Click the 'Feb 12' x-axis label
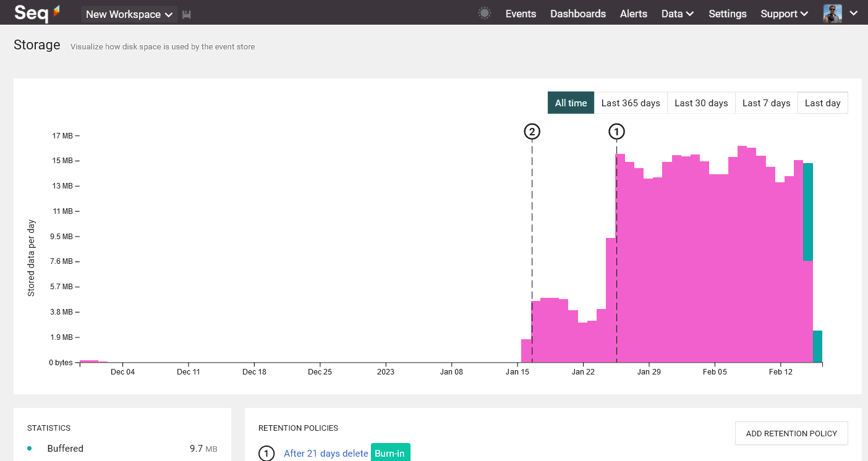 point(780,372)
